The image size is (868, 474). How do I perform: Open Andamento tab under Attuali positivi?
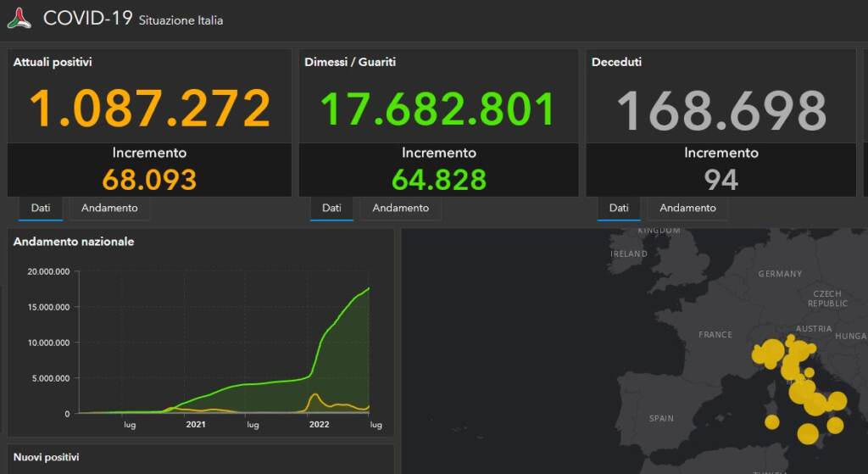(109, 208)
